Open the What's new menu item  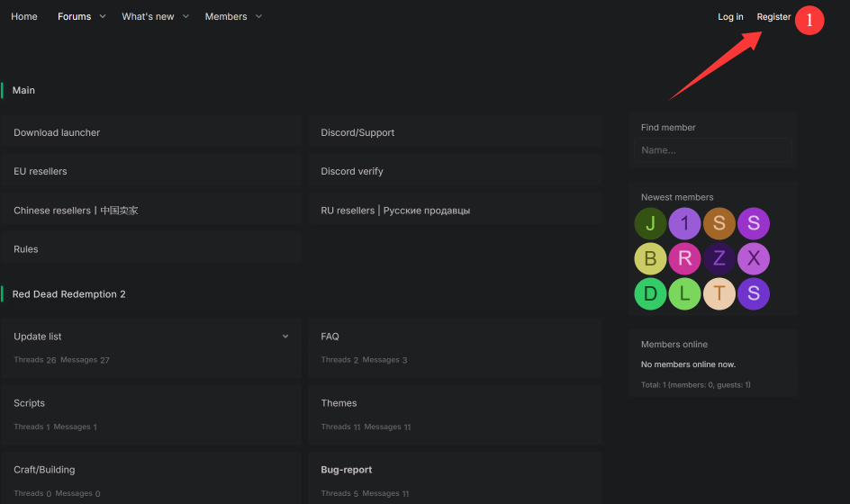pos(148,17)
